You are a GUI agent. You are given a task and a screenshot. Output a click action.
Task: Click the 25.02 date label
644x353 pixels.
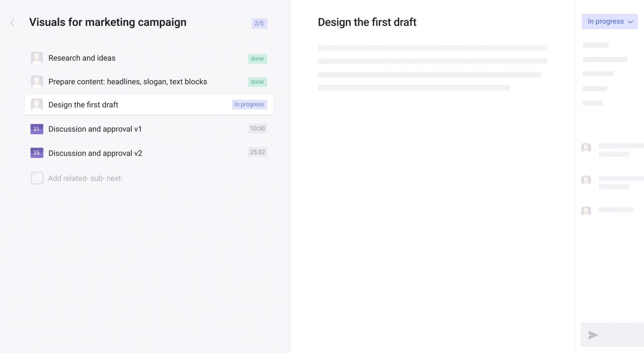[257, 152]
